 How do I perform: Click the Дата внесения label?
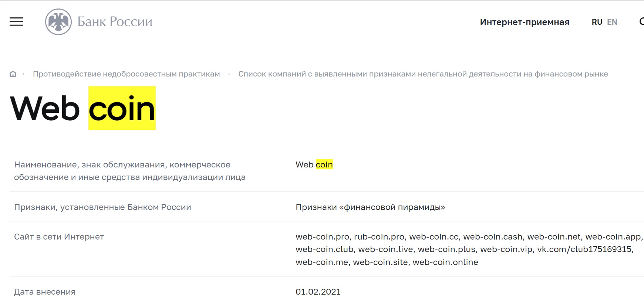point(45,292)
